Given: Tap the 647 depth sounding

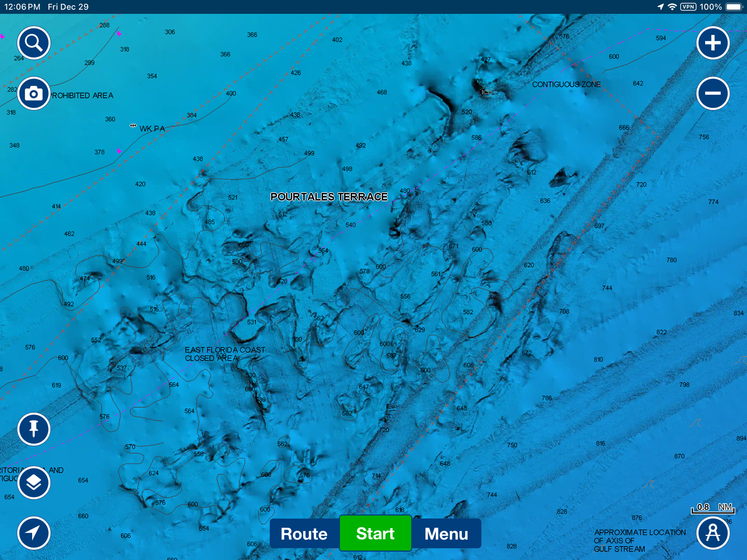Looking at the screenshot, I should coord(364,387).
